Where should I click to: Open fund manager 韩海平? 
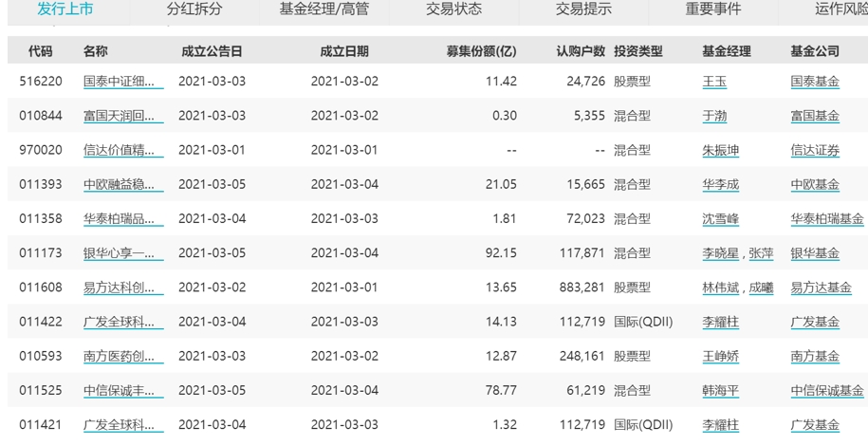tap(720, 391)
